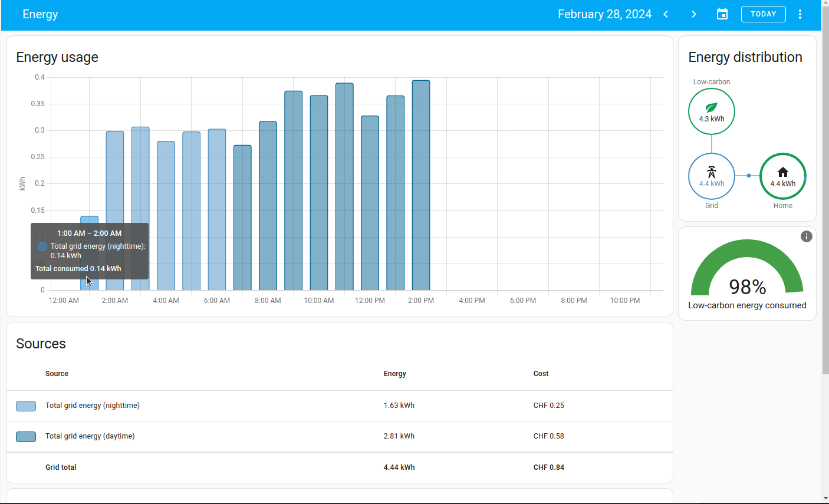Click the leaf Low-carbon distribution node

(x=711, y=111)
